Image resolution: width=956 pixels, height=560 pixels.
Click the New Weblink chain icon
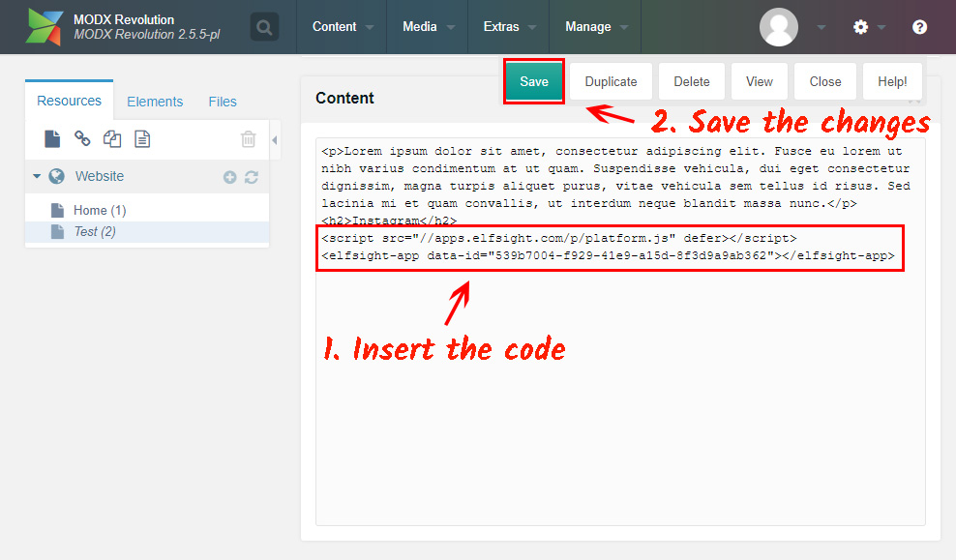pyautogui.click(x=82, y=139)
